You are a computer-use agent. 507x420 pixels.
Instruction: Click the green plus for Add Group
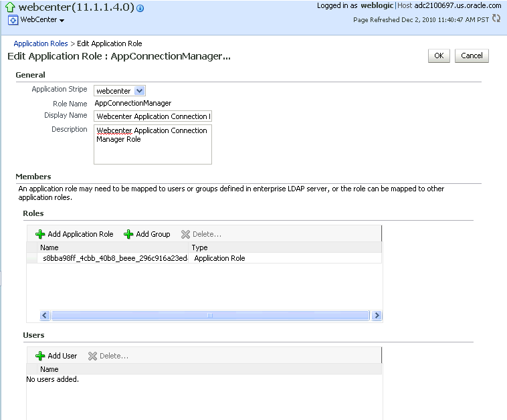pos(128,234)
